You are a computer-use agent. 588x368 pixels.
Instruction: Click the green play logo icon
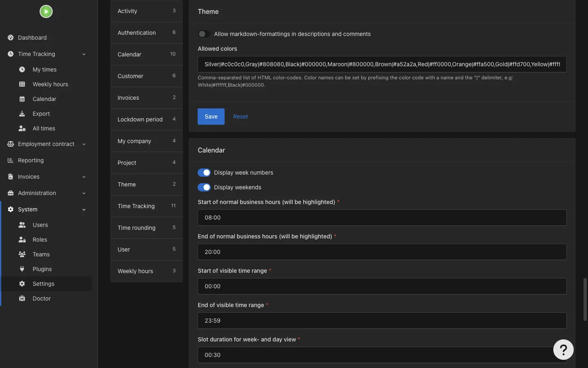pos(46,11)
